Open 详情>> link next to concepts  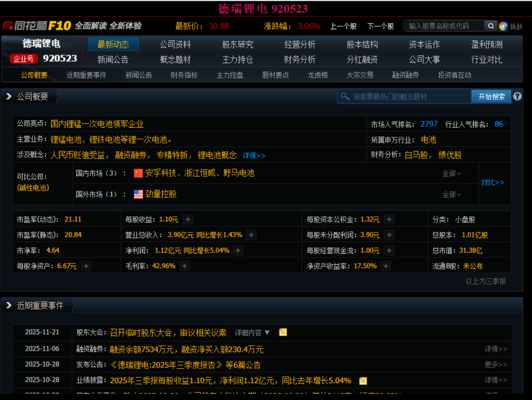(x=254, y=156)
